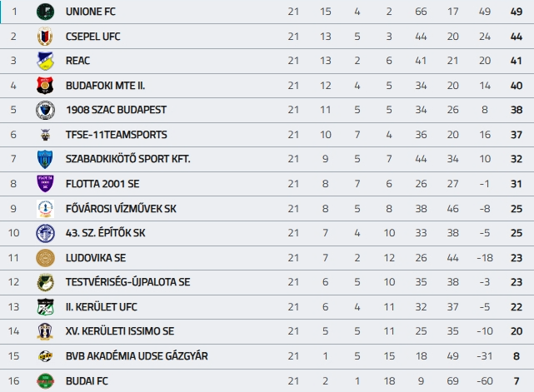The height and width of the screenshot is (392, 534).
Task: Open the Unione FC team name link
Action: click(x=92, y=12)
